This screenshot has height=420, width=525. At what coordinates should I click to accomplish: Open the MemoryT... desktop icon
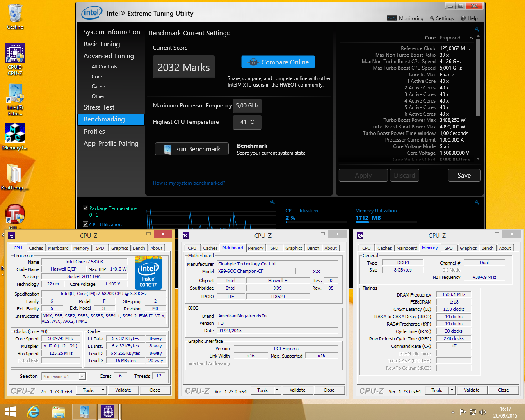15,137
